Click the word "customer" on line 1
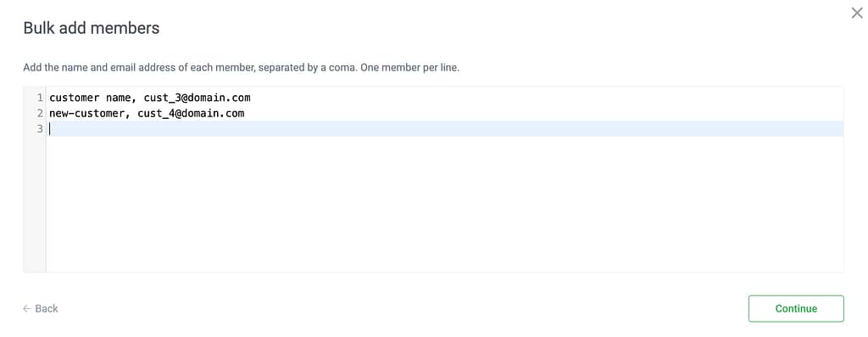868x337 pixels. tap(75, 98)
